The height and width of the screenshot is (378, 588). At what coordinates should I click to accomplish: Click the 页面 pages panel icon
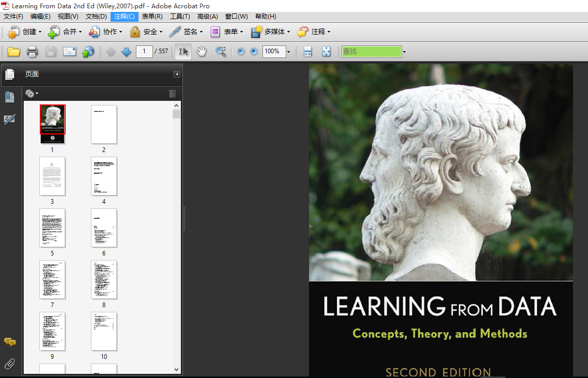(x=10, y=74)
